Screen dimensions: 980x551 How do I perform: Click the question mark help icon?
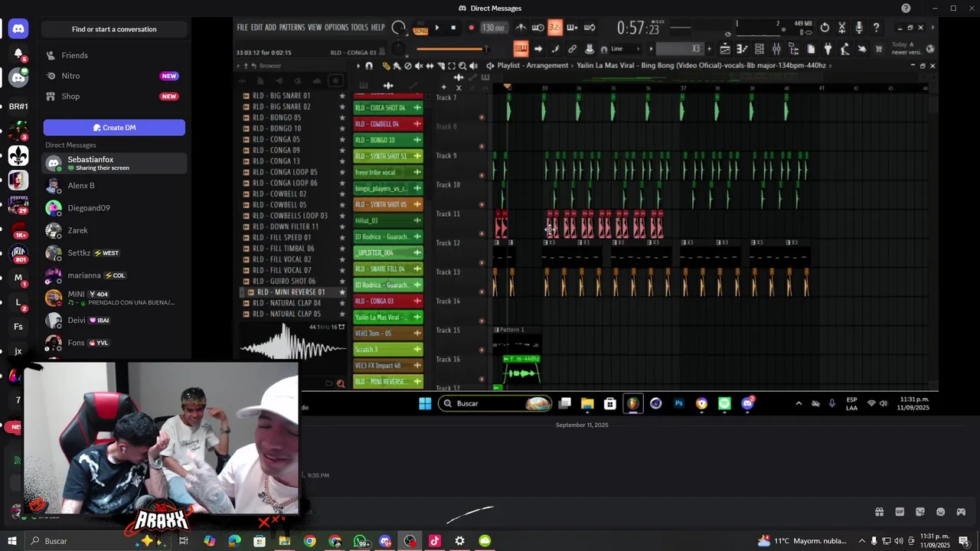pos(876,28)
